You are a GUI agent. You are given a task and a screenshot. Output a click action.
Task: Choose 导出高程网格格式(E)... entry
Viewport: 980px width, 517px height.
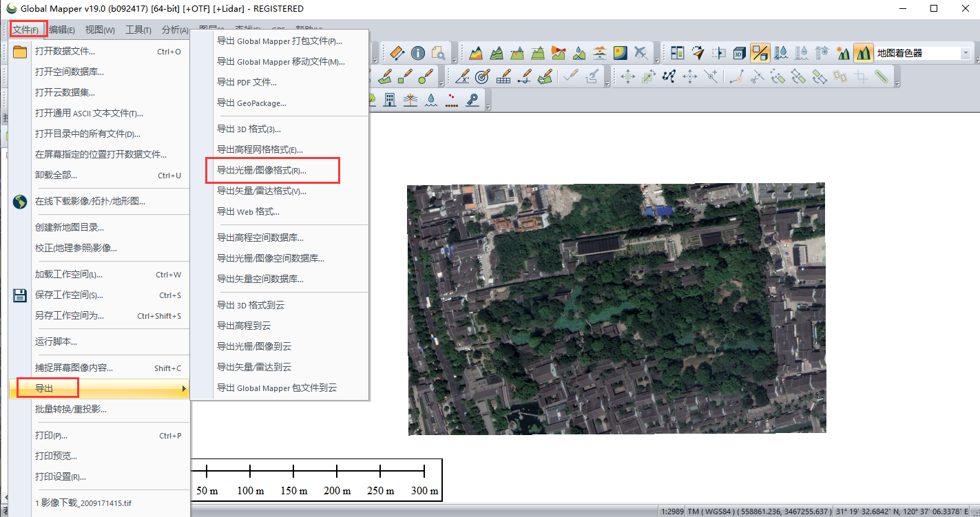click(x=280, y=149)
